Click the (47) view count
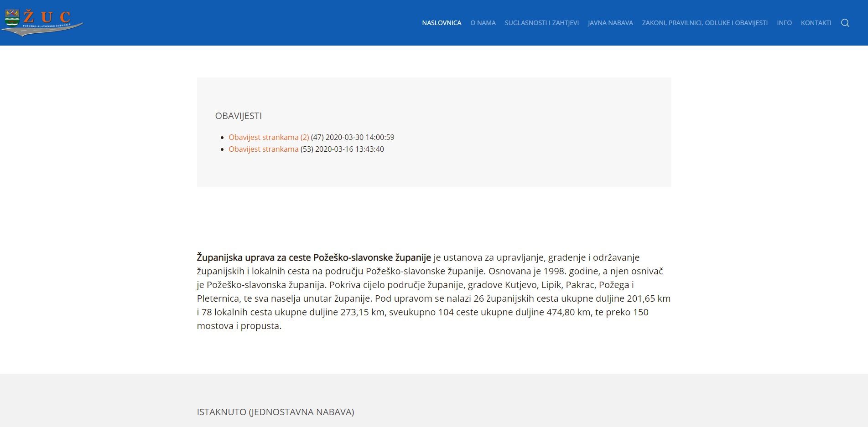 317,137
